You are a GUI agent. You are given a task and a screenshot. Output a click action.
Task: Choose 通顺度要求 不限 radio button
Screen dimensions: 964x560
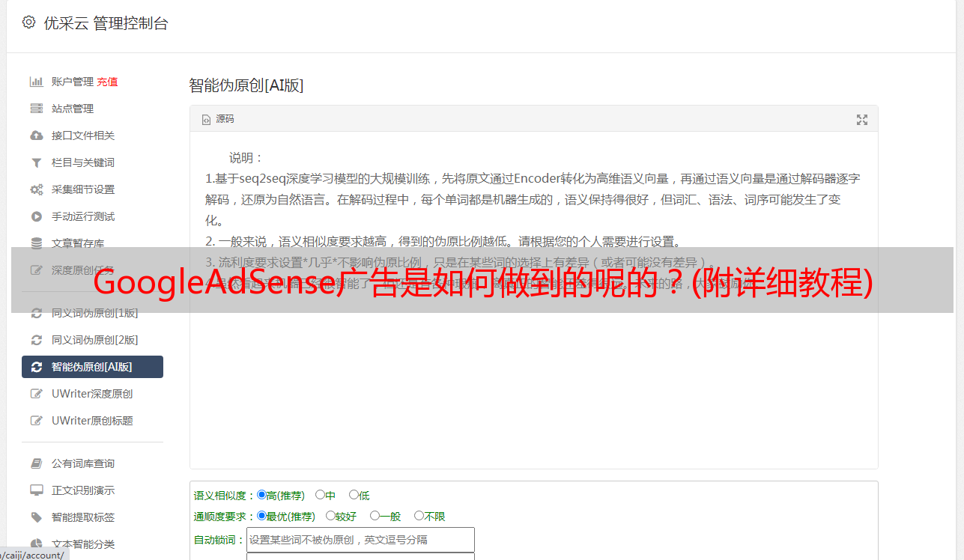[x=419, y=516]
